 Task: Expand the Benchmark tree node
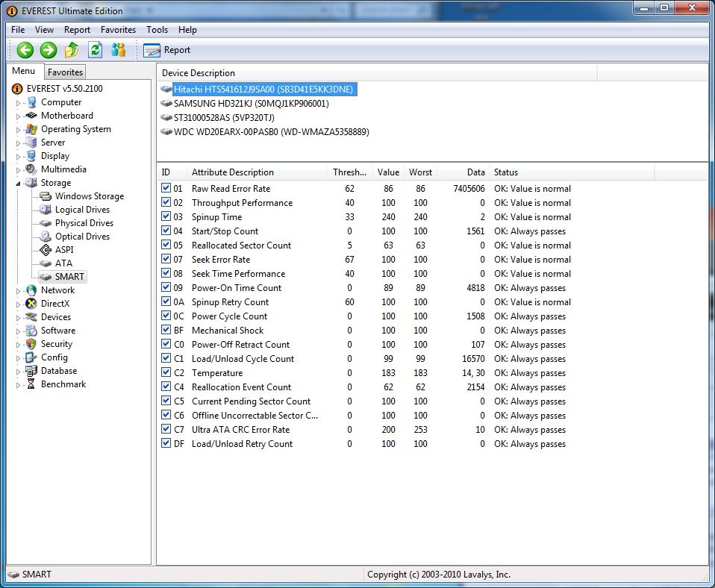click(x=18, y=385)
